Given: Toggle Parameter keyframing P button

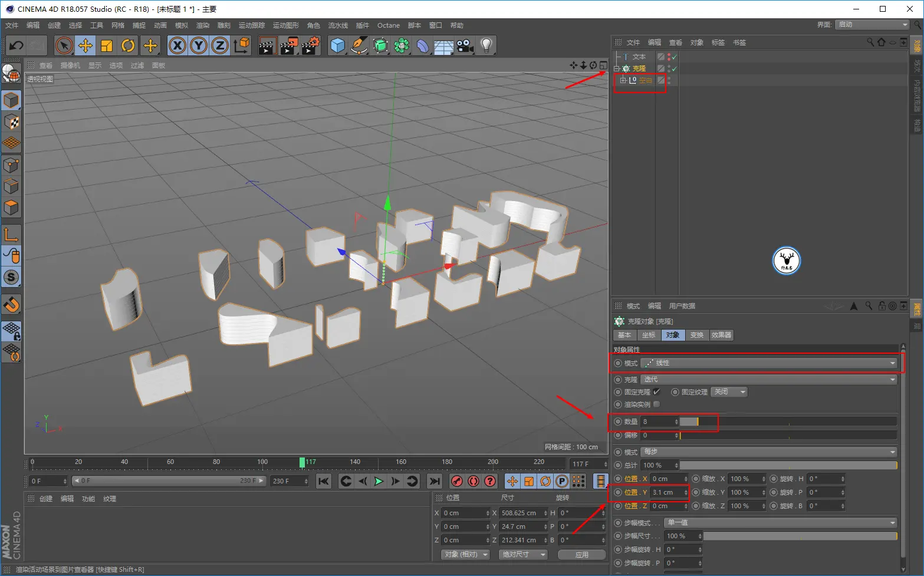Looking at the screenshot, I should [x=562, y=481].
